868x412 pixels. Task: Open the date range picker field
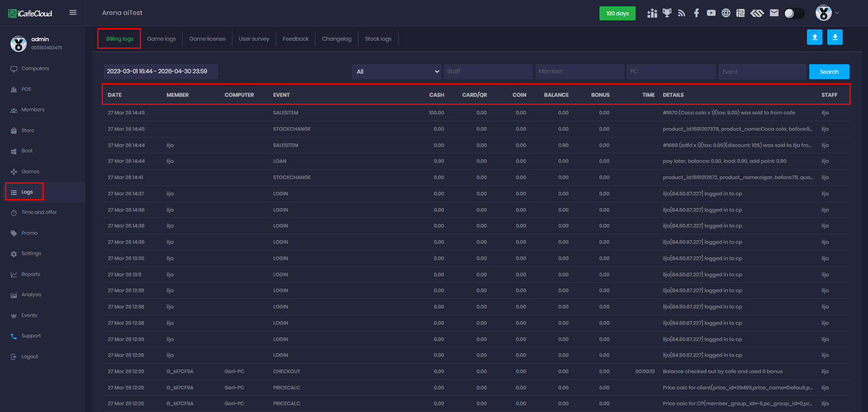tap(160, 71)
